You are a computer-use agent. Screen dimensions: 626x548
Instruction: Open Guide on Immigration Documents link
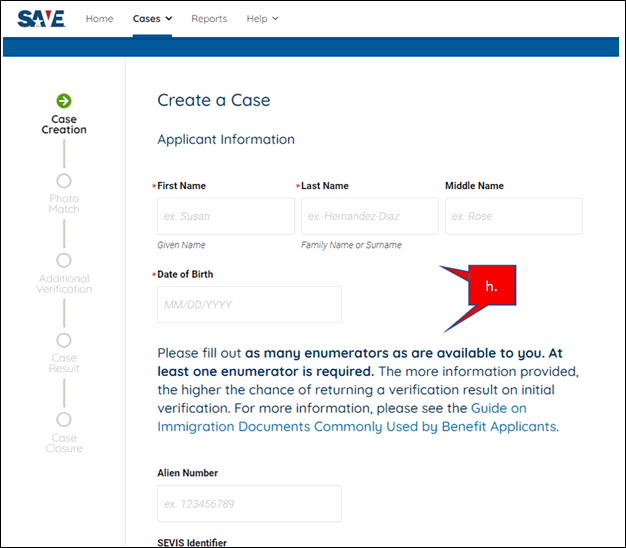pyautogui.click(x=358, y=417)
